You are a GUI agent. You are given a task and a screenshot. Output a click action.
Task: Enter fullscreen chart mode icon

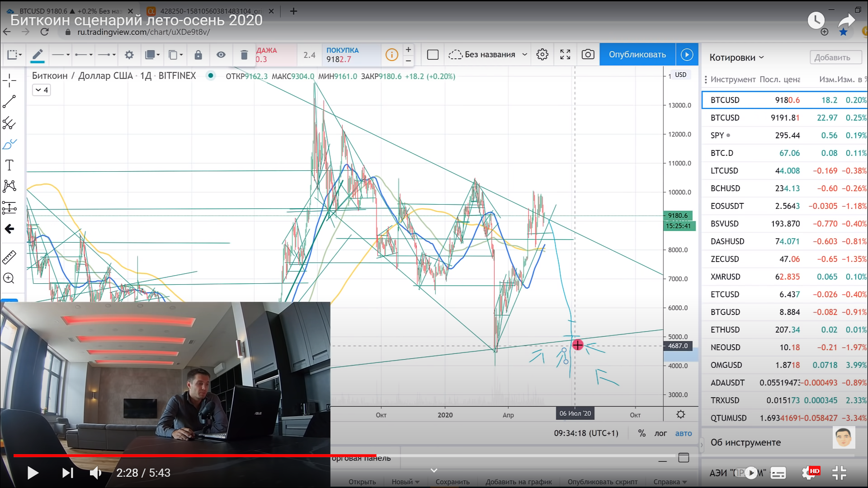click(x=565, y=55)
